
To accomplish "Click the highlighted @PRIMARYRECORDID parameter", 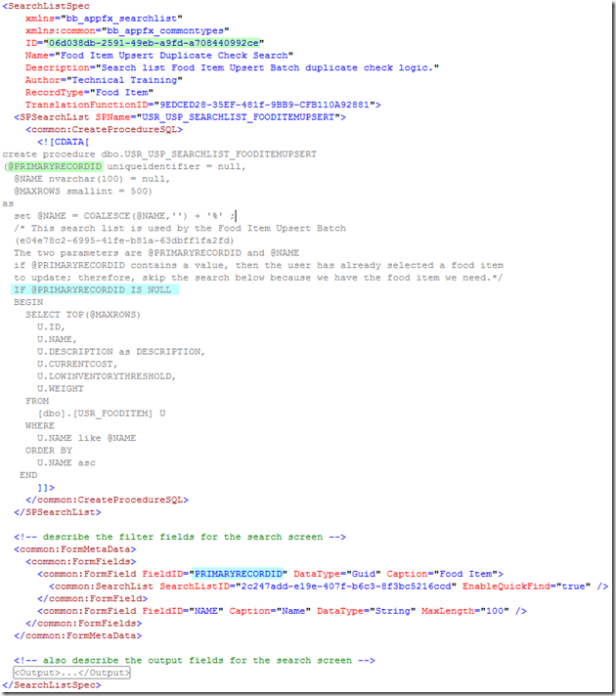I will tap(55, 166).
